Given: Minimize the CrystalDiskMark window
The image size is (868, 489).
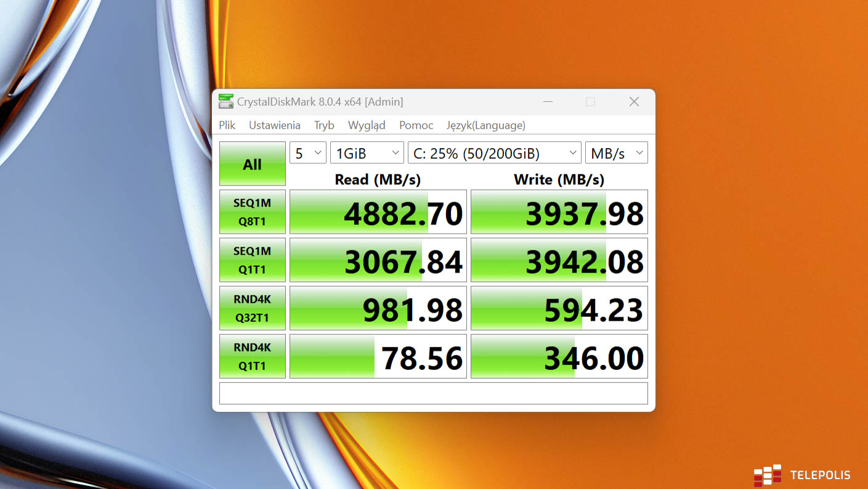Looking at the screenshot, I should point(548,102).
